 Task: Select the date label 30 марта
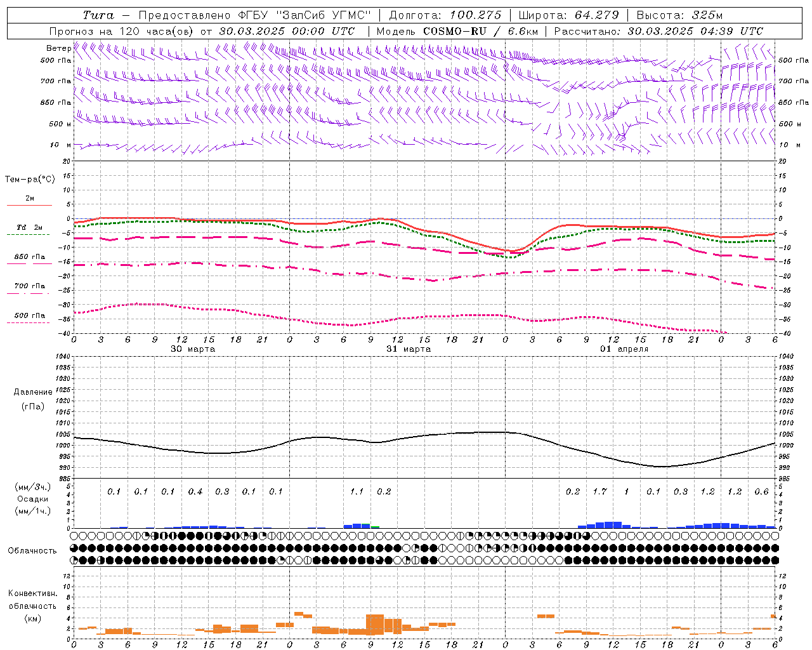tap(193, 348)
